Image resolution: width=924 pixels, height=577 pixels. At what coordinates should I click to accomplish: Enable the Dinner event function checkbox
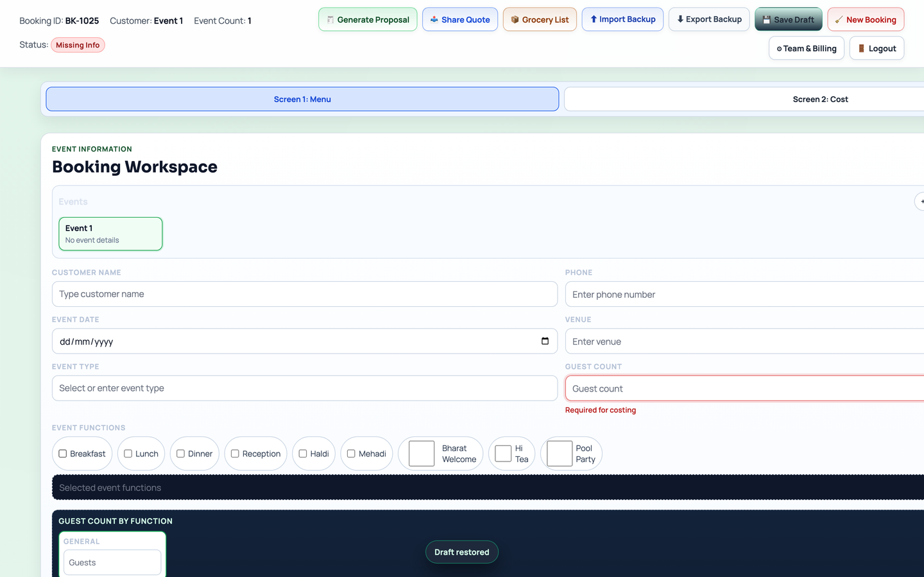pos(182,453)
